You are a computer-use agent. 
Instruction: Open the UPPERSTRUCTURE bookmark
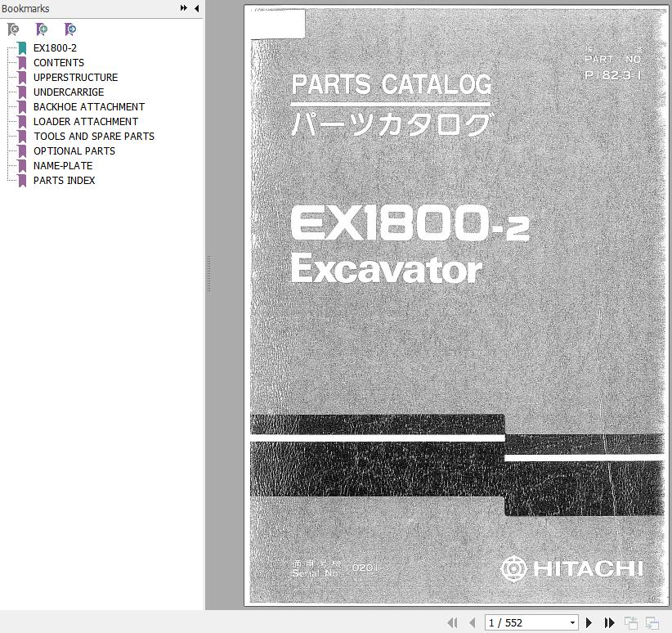[75, 77]
